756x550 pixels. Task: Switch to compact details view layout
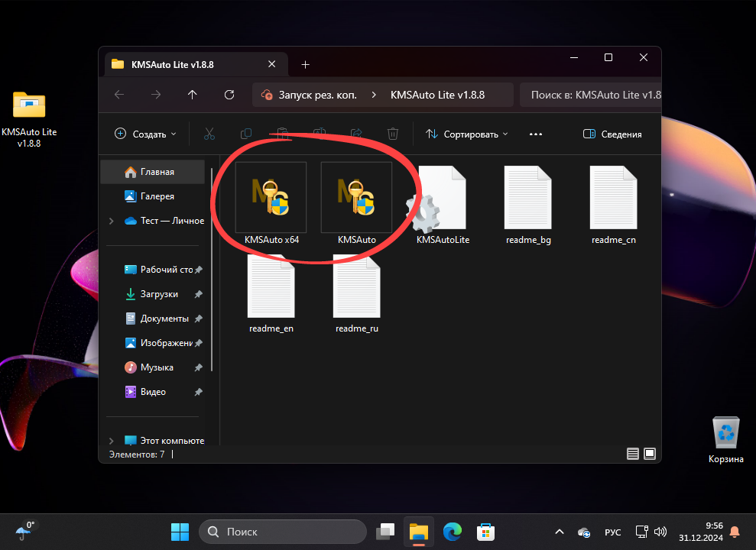click(633, 453)
